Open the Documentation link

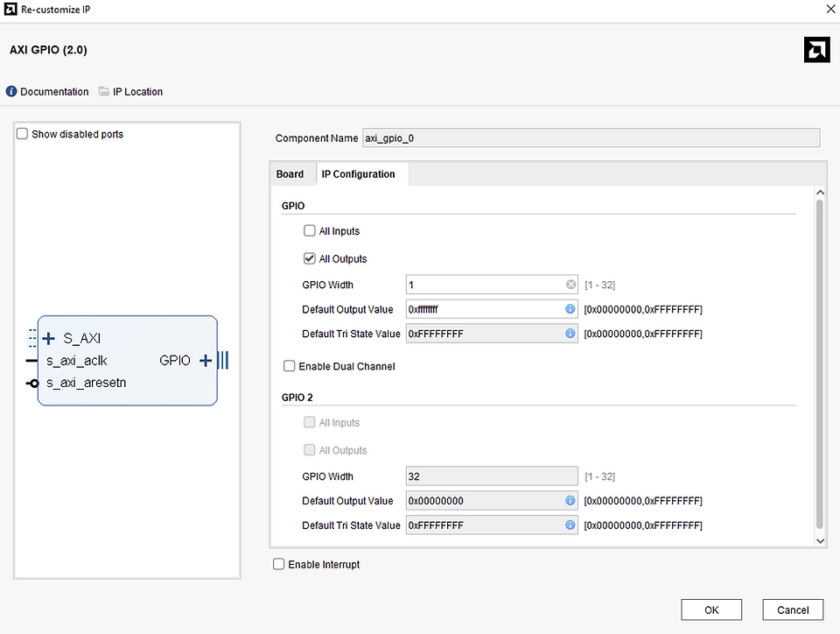point(54,92)
